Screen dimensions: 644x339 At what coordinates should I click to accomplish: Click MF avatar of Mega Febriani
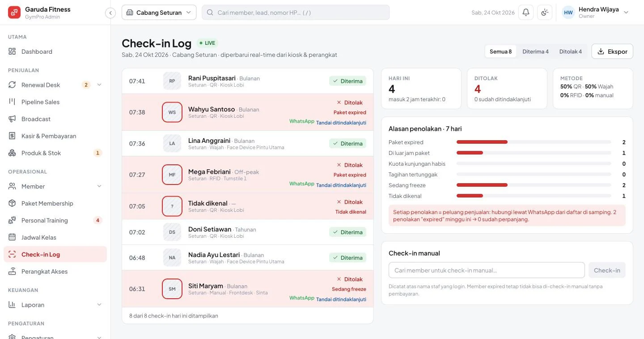click(172, 175)
